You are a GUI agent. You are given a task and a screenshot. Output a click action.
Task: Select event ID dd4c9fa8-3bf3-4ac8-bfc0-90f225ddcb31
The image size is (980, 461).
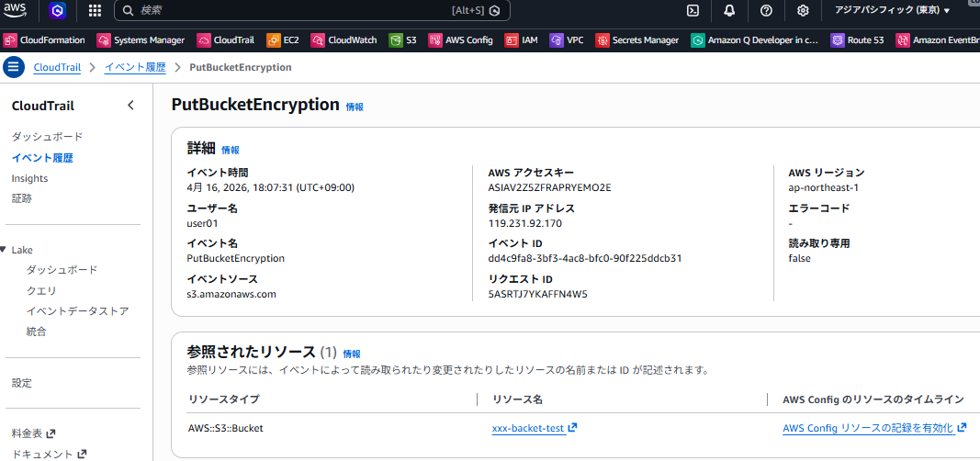click(584, 258)
